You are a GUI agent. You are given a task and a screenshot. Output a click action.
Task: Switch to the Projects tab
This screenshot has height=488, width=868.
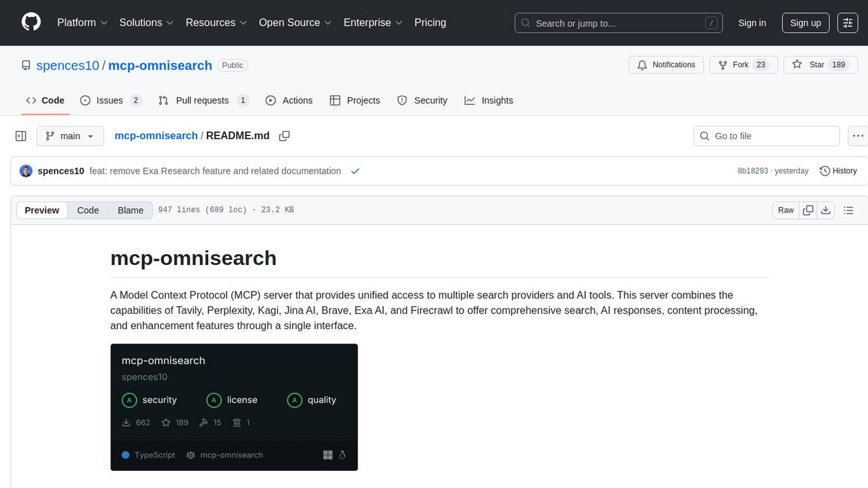click(355, 100)
